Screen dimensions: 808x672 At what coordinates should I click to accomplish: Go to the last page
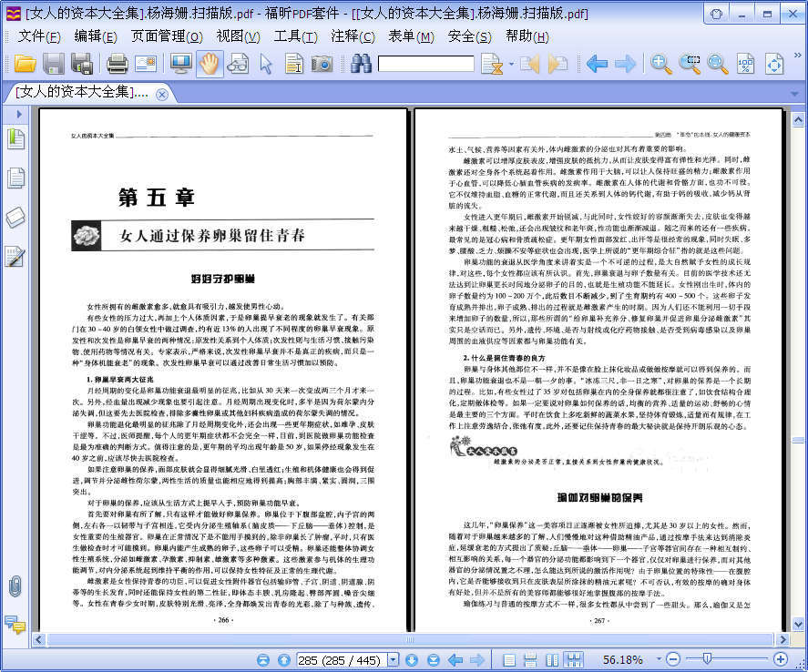434,659
